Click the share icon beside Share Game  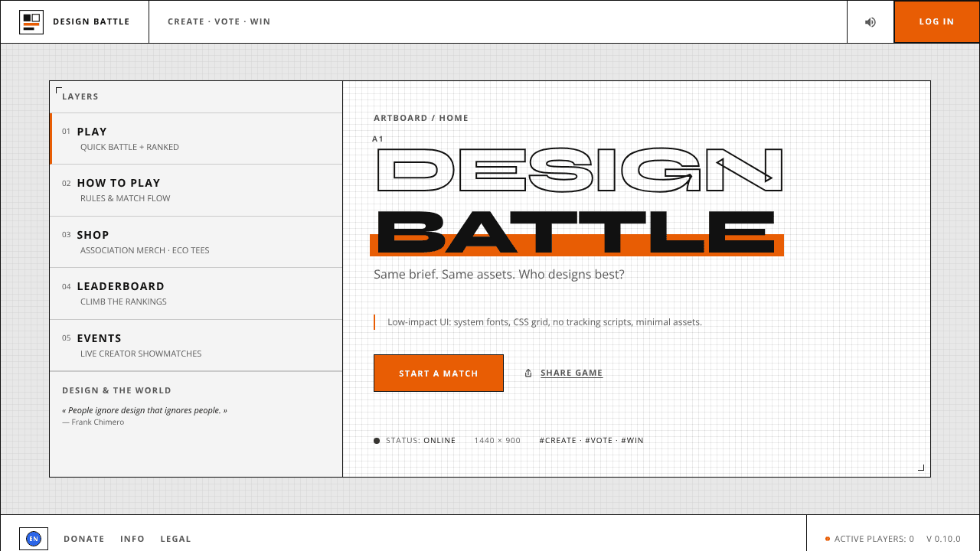tap(528, 373)
